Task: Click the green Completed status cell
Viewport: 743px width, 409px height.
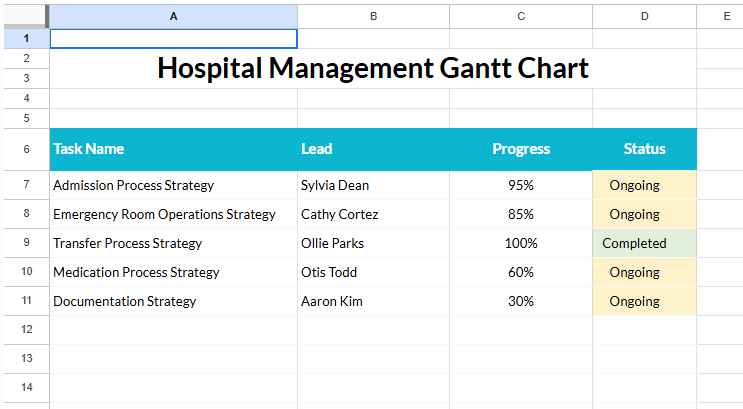Action: click(644, 243)
